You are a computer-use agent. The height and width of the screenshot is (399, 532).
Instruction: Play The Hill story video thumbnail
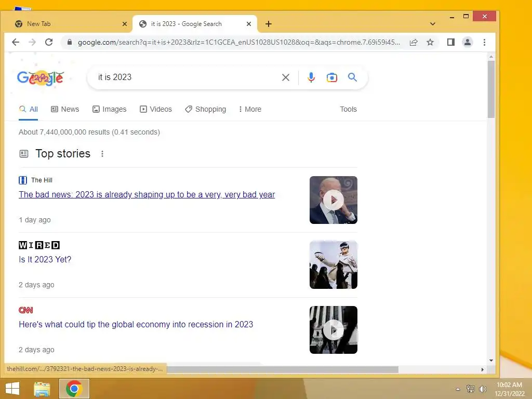[333, 200]
